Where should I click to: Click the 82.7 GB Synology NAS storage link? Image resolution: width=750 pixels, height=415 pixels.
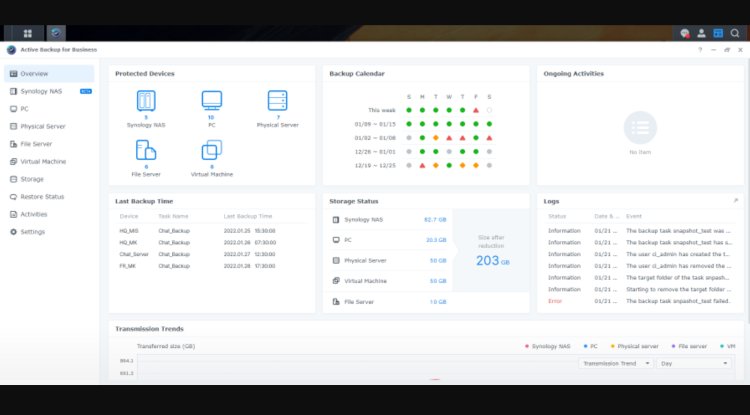(435, 219)
